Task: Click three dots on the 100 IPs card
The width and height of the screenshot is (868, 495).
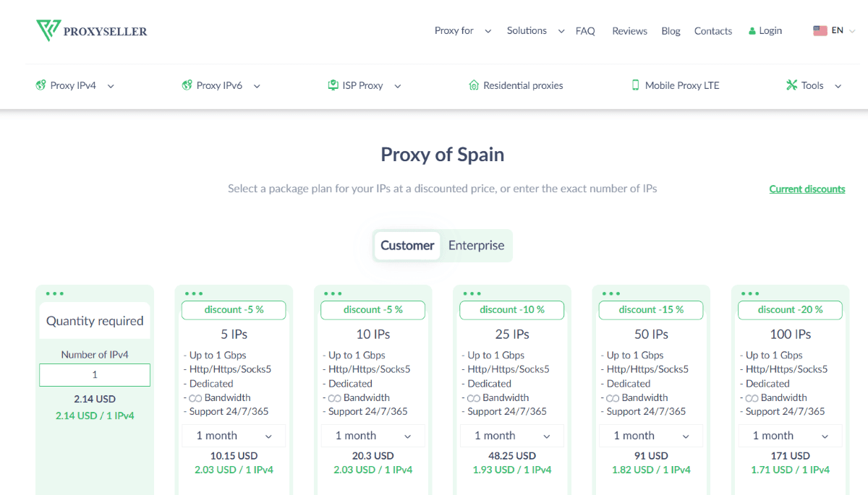Action: tap(750, 293)
